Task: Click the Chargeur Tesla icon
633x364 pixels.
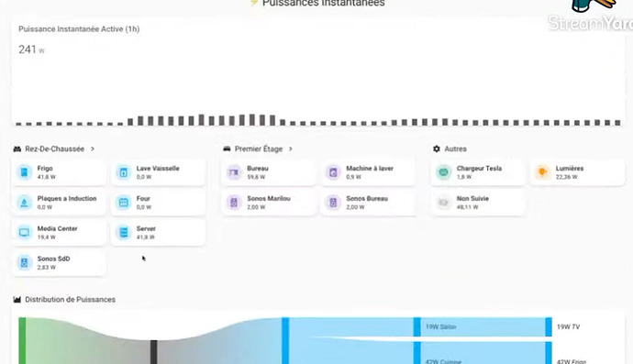Action: pos(443,172)
